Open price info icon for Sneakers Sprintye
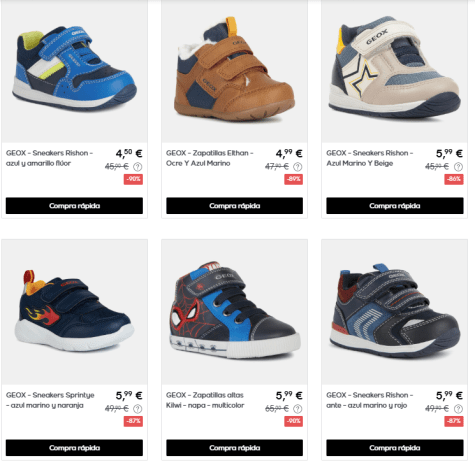 click(x=138, y=408)
